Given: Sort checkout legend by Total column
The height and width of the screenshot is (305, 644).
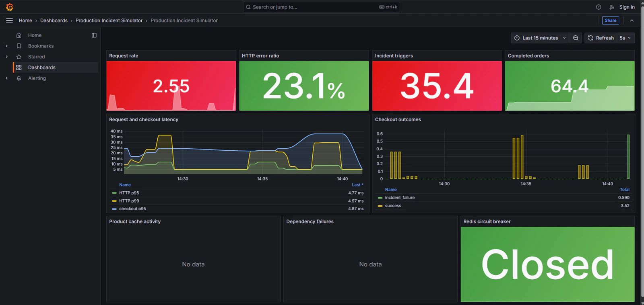Looking at the screenshot, I should 625,190.
